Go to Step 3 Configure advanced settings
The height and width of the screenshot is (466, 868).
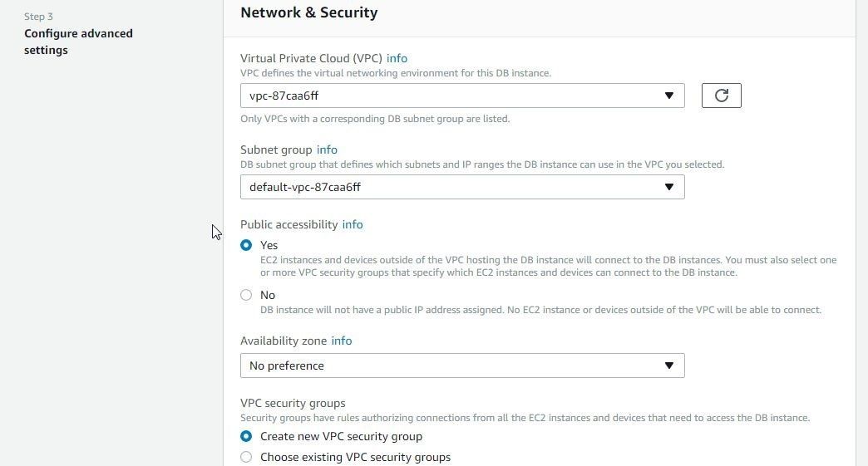click(x=78, y=42)
